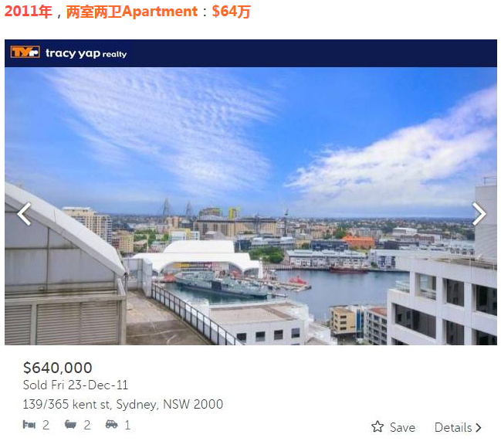Click the orange $64万 price heading
This screenshot has width=501, height=448.
pos(232,12)
